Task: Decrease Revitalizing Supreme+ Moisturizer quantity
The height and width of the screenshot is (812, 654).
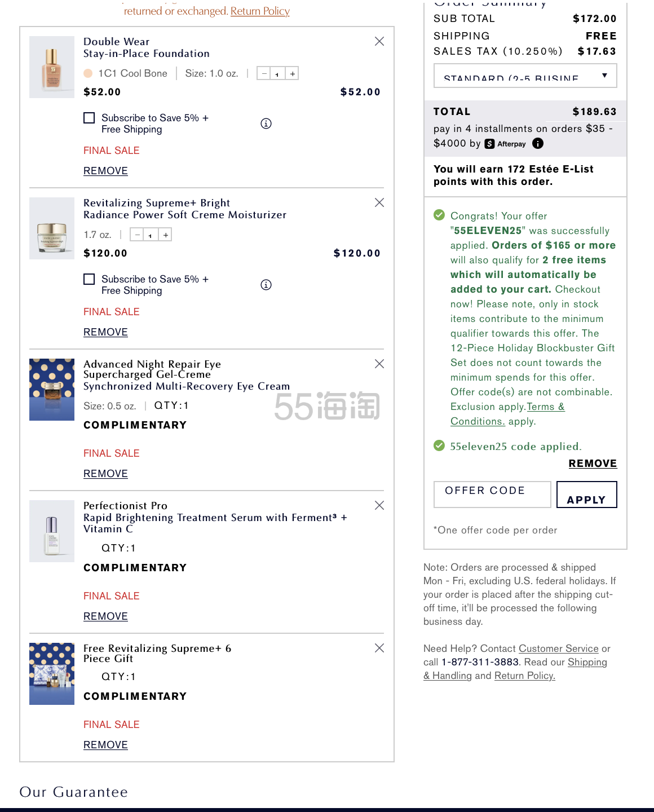Action: coord(137,235)
